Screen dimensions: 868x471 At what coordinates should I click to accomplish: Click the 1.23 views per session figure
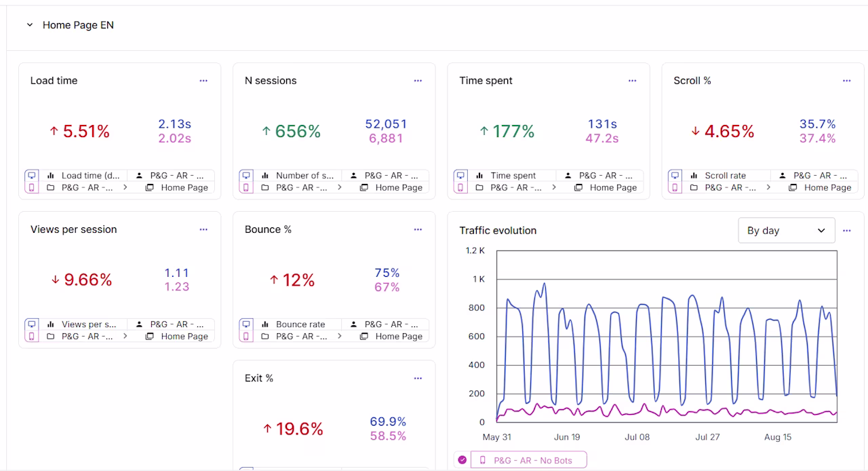(177, 287)
